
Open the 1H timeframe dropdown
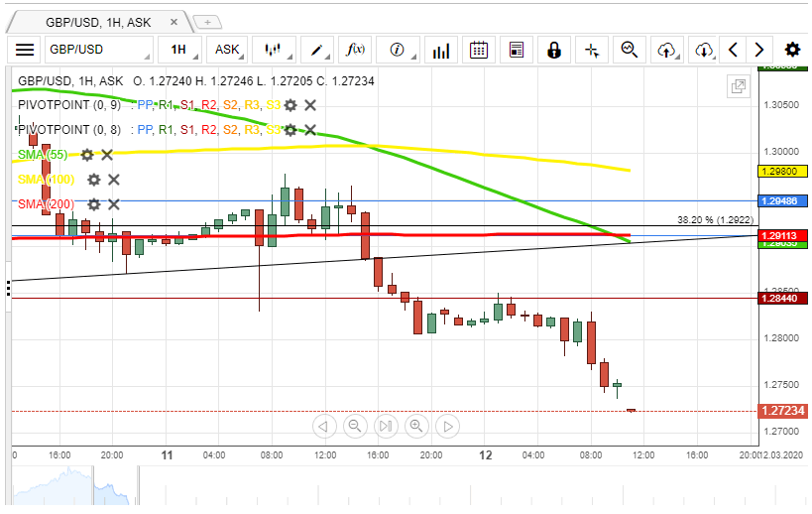[x=179, y=50]
